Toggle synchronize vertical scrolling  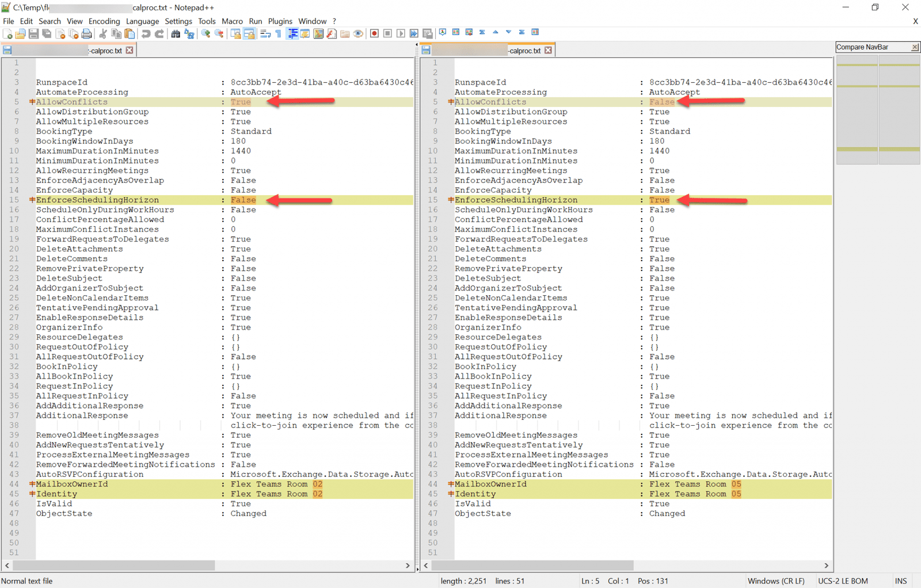click(x=235, y=33)
